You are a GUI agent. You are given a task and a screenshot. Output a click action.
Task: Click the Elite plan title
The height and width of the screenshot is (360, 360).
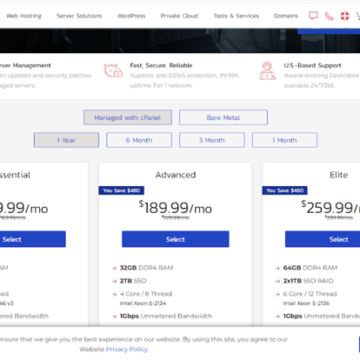pyautogui.click(x=339, y=175)
